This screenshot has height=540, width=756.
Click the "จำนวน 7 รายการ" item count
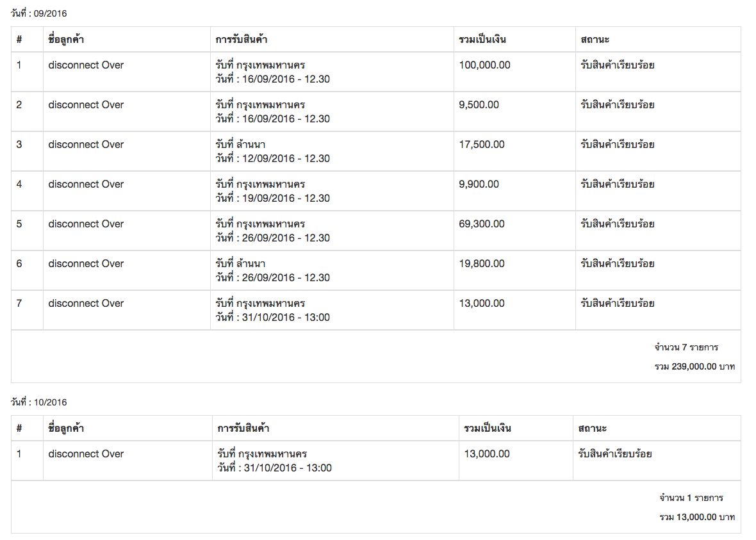(686, 348)
